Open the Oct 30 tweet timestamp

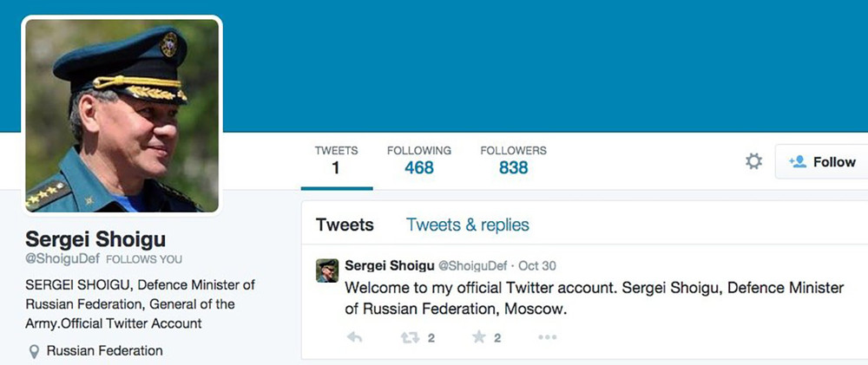[537, 266]
